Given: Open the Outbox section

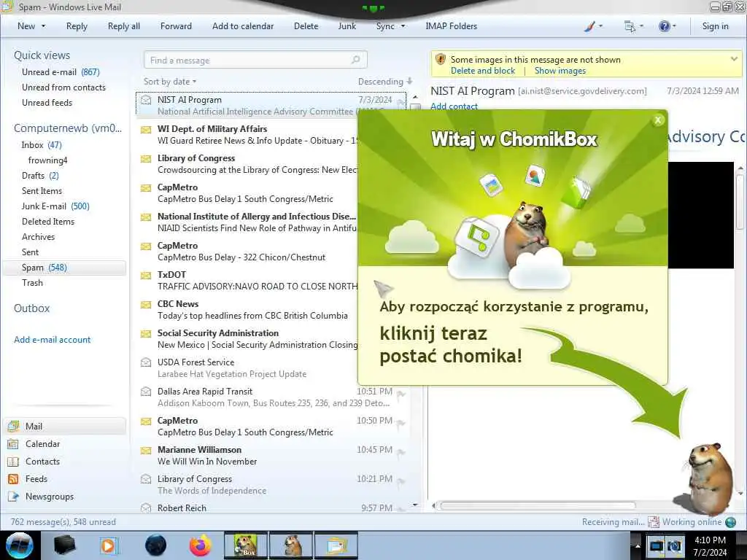Looking at the screenshot, I should (x=31, y=308).
